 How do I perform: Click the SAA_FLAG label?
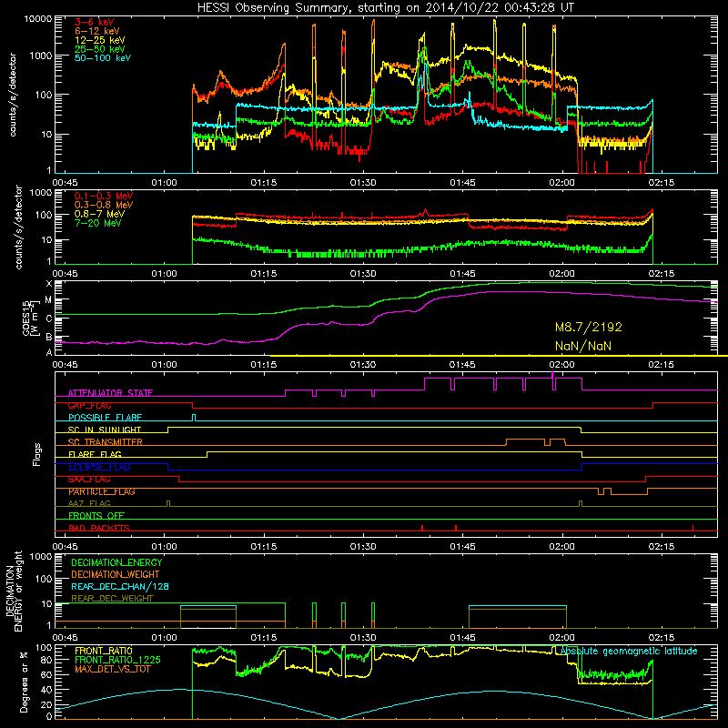(x=89, y=480)
